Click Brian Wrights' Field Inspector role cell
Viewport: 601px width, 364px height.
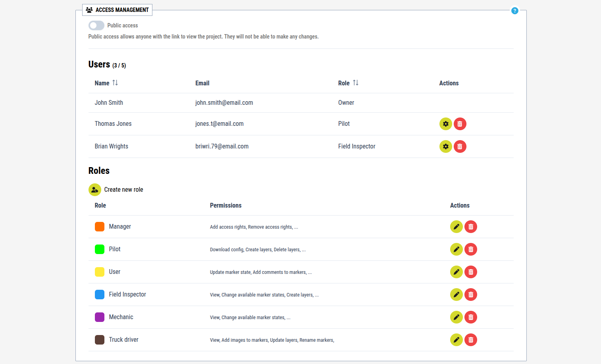tap(357, 146)
